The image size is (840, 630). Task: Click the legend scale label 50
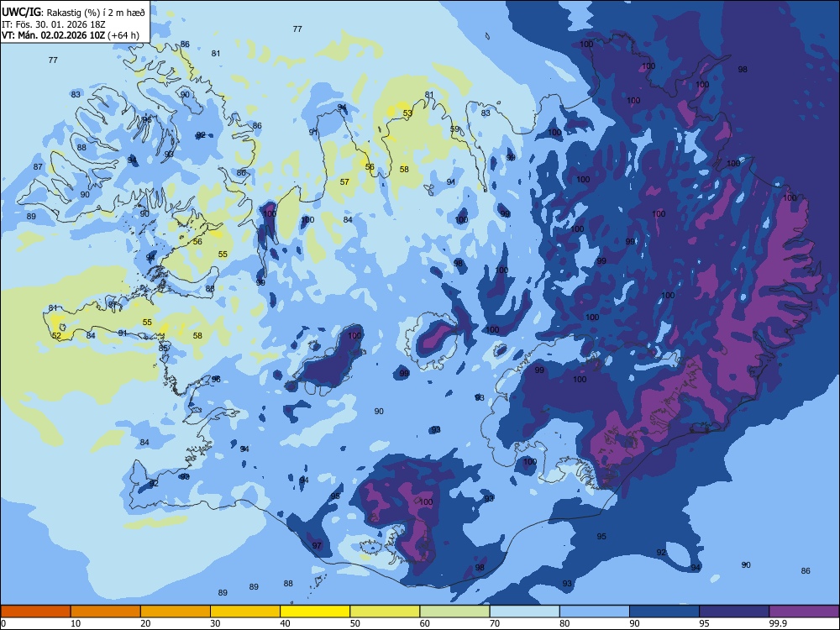[355, 623]
